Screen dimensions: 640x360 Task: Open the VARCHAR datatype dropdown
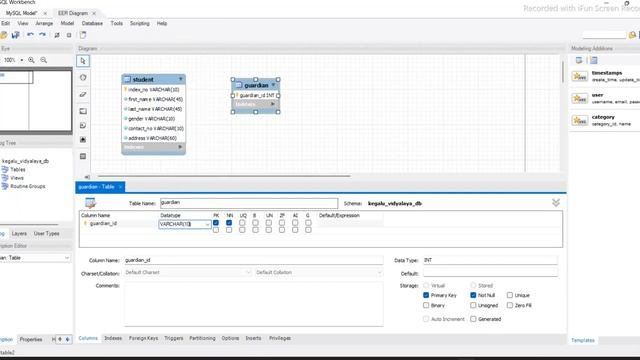(207, 224)
